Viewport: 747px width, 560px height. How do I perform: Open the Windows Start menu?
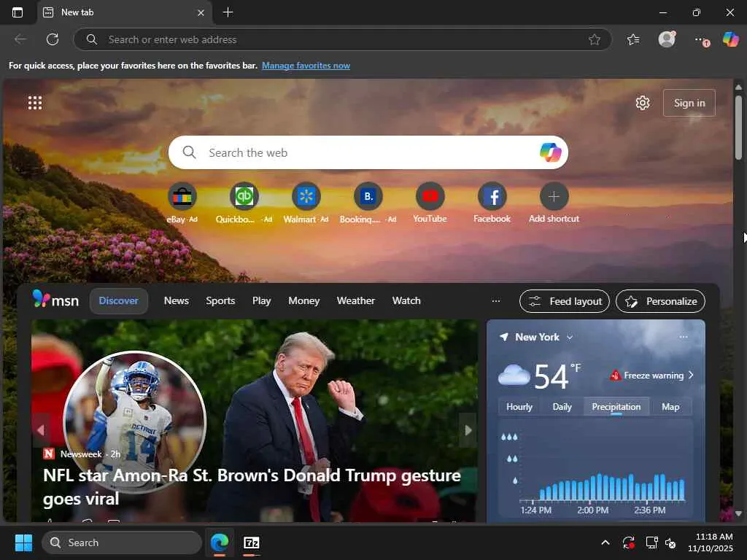pyautogui.click(x=23, y=542)
